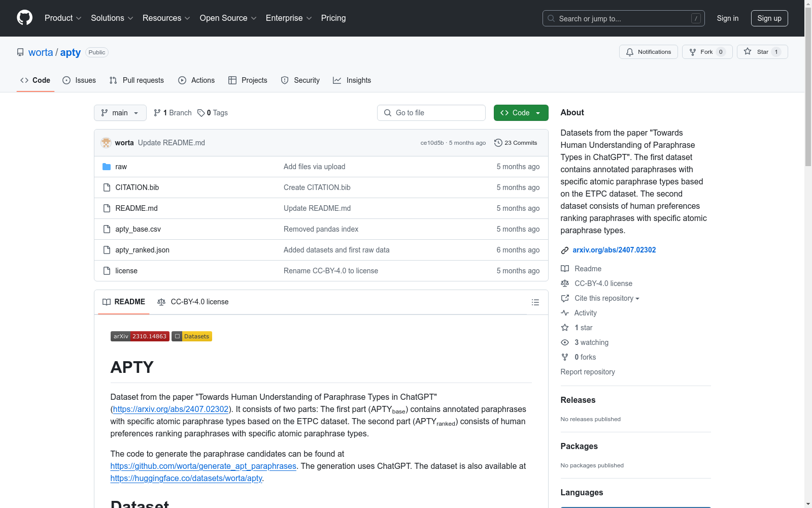Open commit hash ce10d5b
This screenshot has width=812, height=508.
coord(432,143)
